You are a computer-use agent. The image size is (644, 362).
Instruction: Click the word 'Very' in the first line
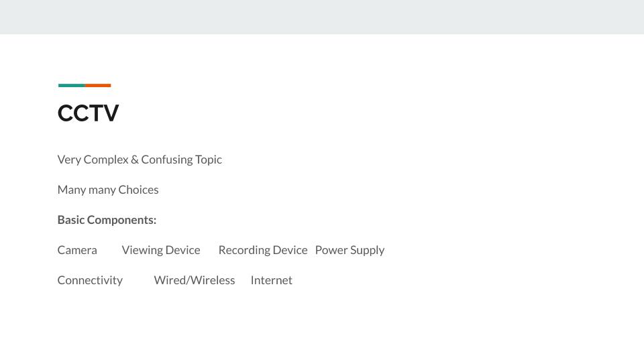pos(69,160)
